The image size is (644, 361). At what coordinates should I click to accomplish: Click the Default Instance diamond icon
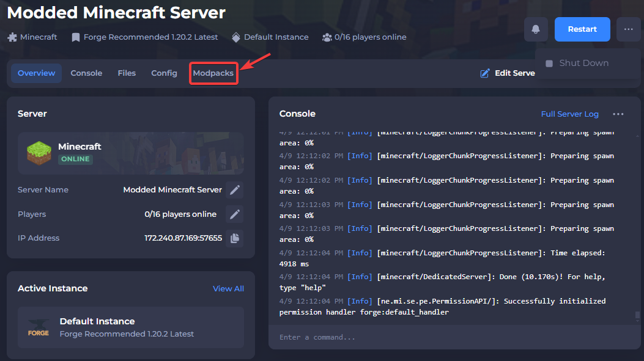[236, 37]
